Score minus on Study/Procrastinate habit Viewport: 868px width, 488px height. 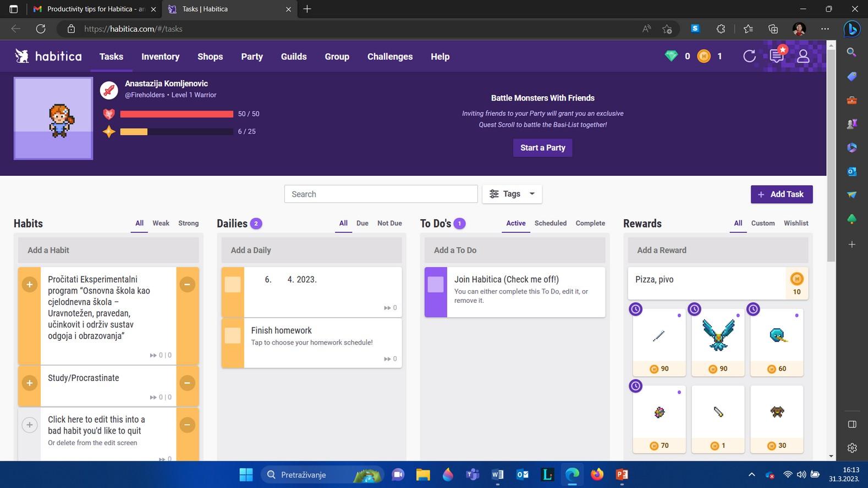tap(187, 382)
